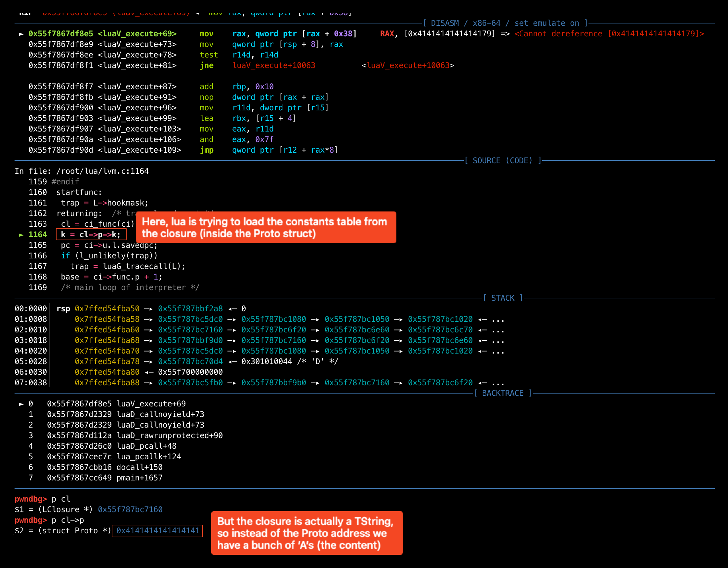
Task: Click the frame 0 arrow in the backtrace
Action: point(21,404)
